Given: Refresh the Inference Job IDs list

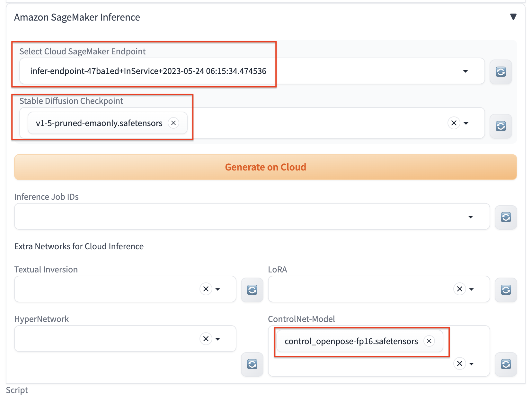Looking at the screenshot, I should tap(506, 217).
